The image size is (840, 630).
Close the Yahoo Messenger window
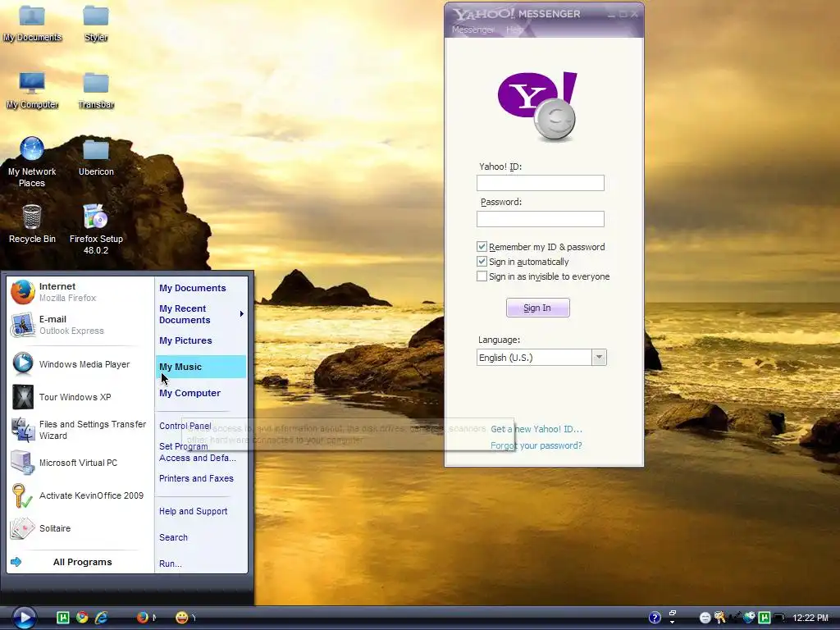634,15
